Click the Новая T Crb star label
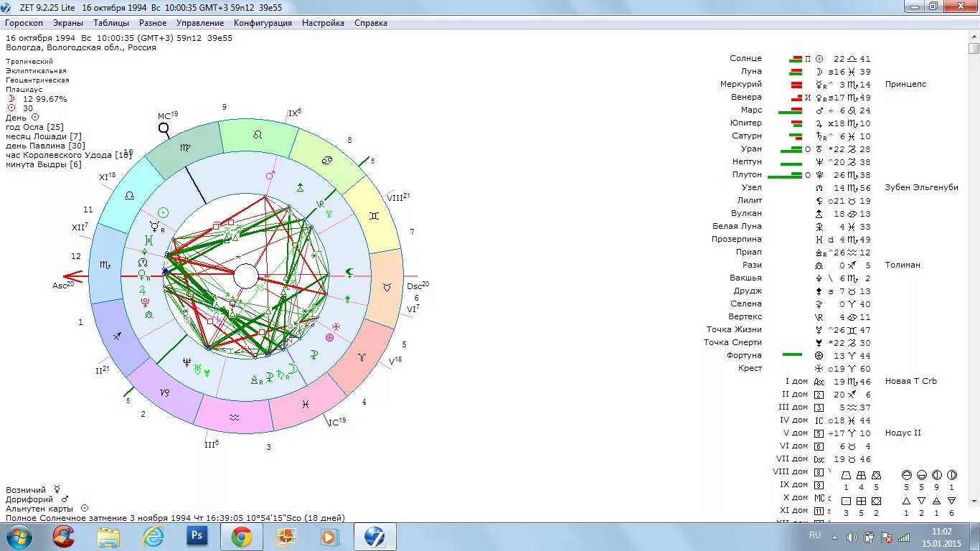The image size is (980, 551). coord(911,381)
